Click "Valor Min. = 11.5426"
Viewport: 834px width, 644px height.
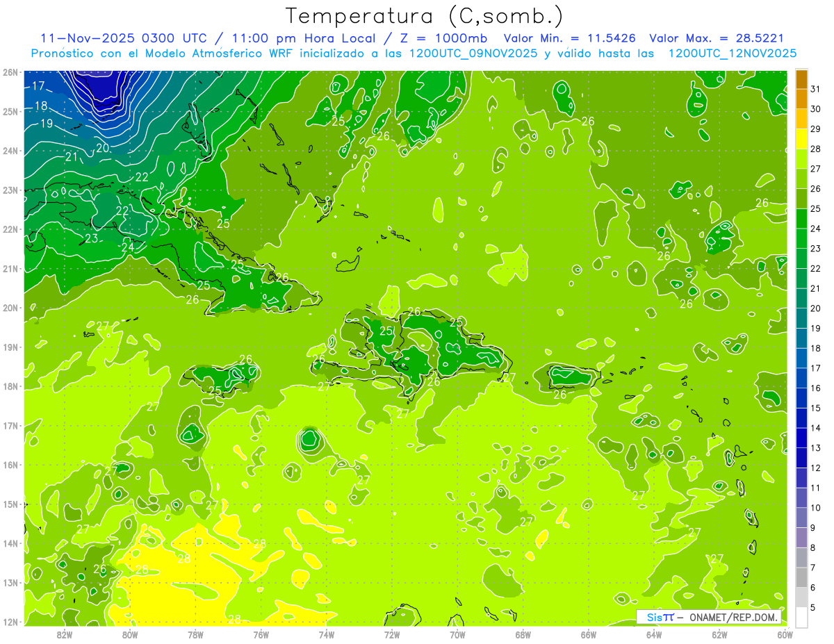tap(570, 38)
